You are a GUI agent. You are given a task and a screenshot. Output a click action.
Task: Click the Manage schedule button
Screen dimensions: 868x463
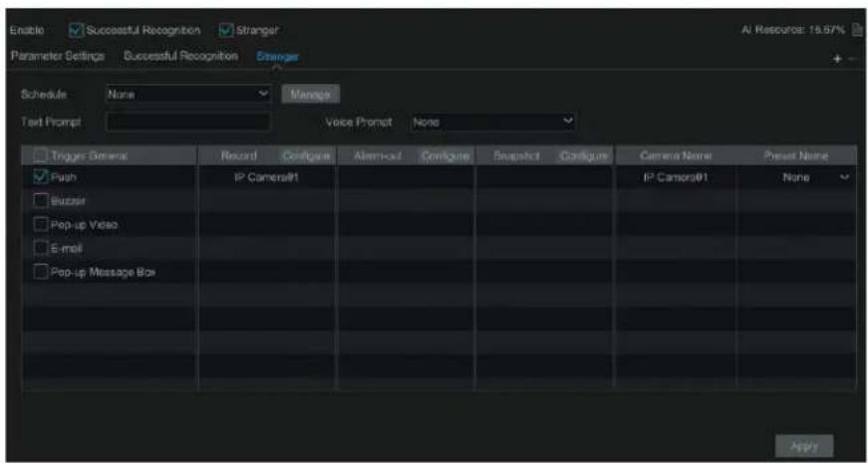coord(311,95)
